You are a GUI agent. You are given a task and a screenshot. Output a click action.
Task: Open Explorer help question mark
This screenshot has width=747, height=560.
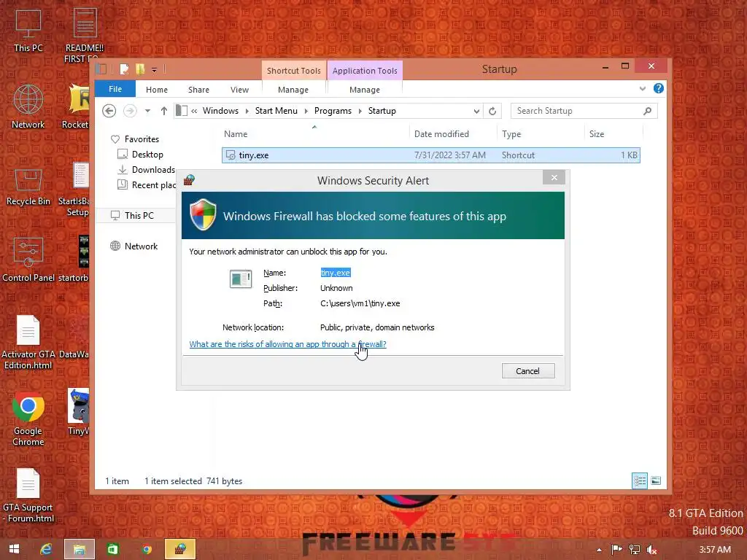coord(659,88)
